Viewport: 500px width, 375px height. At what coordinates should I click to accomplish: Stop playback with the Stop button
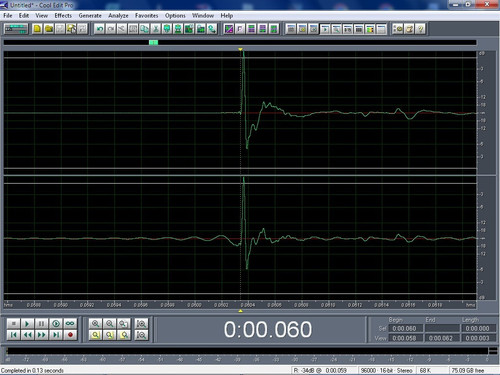pos(13,323)
